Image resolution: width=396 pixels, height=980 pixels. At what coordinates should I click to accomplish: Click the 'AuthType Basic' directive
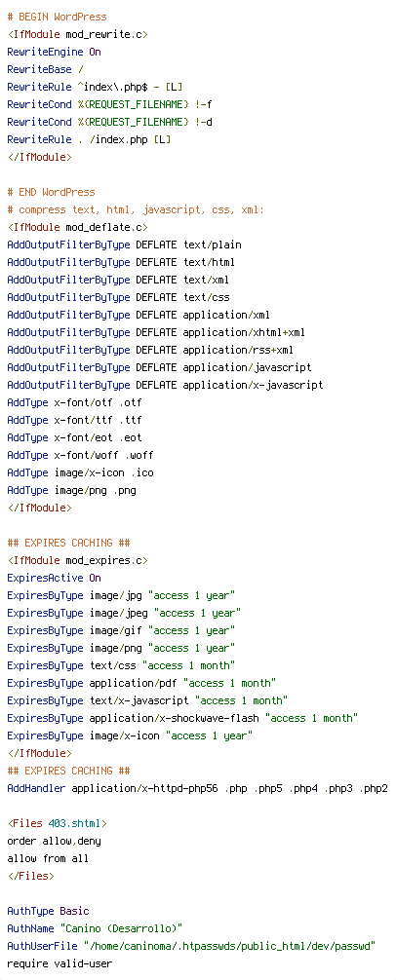pos(48,910)
